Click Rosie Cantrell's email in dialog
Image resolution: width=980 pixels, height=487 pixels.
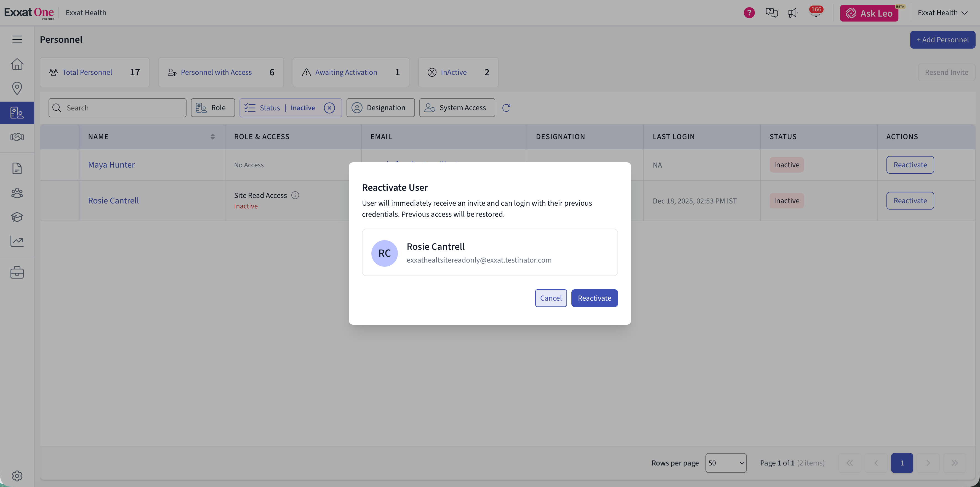pyautogui.click(x=479, y=260)
